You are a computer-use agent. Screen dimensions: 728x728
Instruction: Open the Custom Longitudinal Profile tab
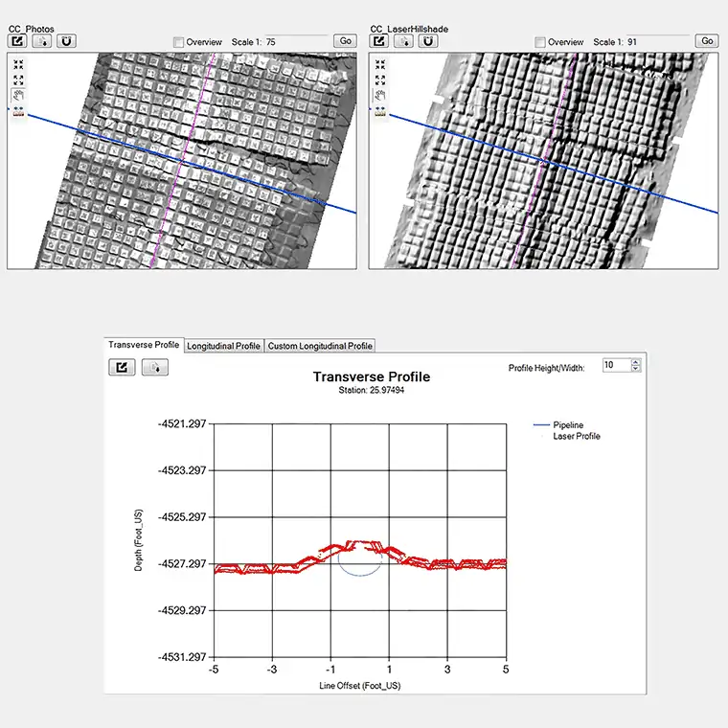click(x=320, y=346)
